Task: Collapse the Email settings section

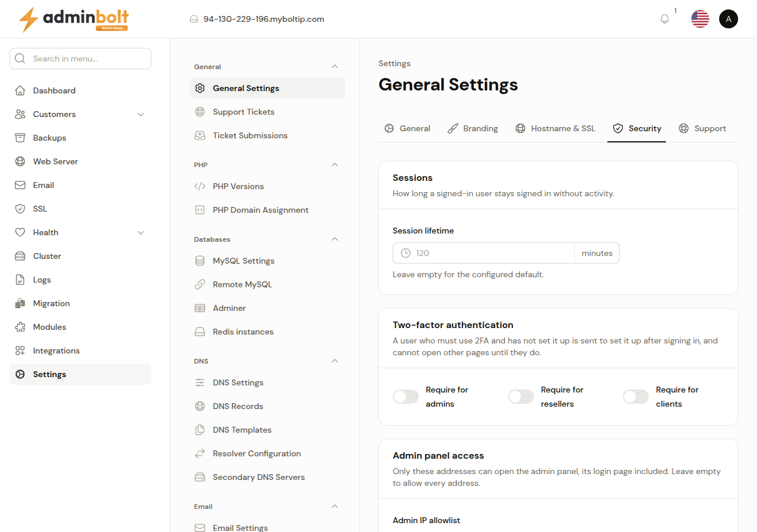Action: point(335,507)
